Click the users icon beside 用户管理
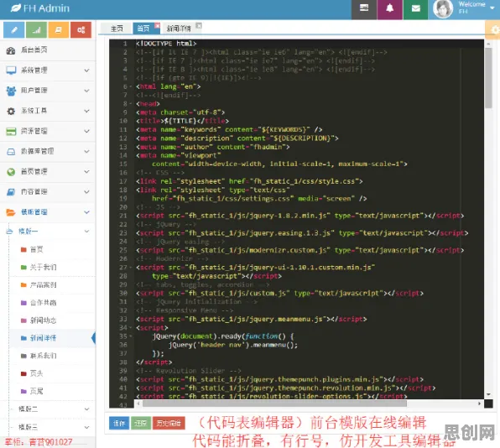The width and height of the screenshot is (500, 448). [11, 91]
